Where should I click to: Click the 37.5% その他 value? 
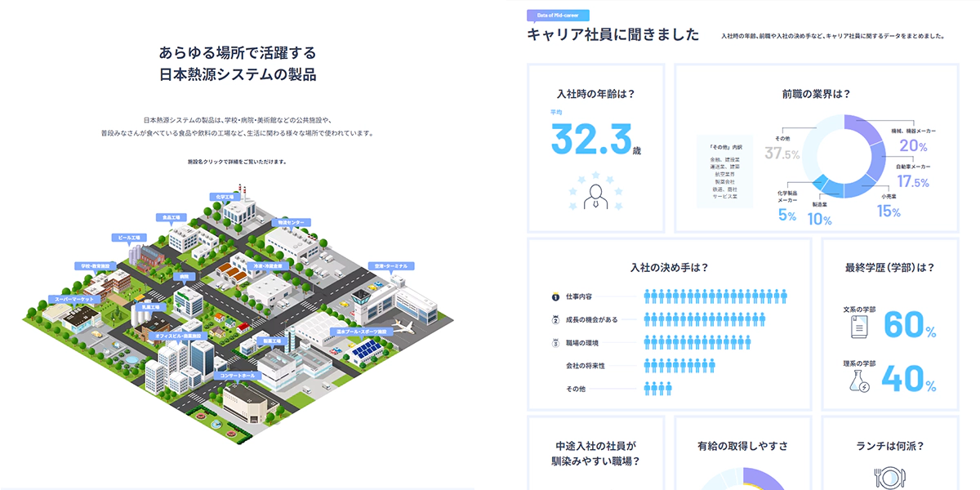782,154
